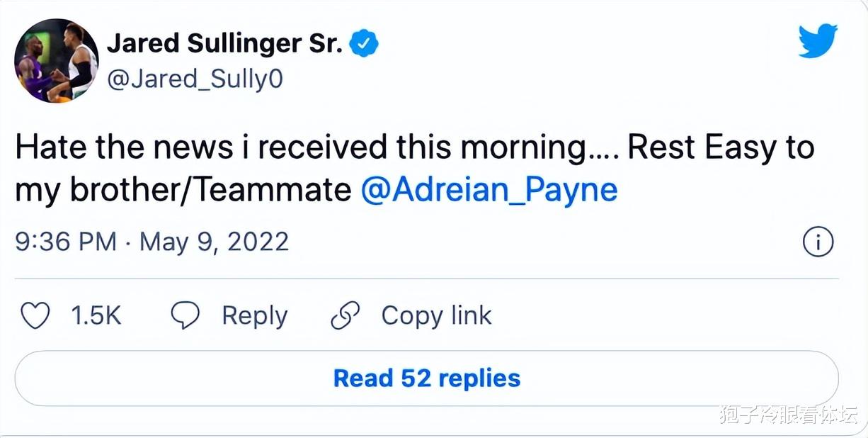Click the Chinese watermark text
Screen dimensions: 868x438
(x=788, y=415)
